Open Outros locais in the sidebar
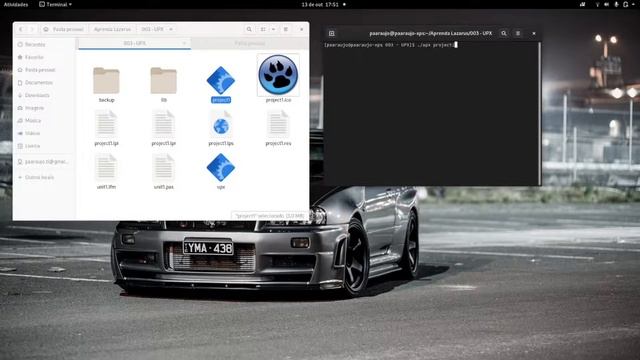This screenshot has height=360, width=640. pos(44,177)
